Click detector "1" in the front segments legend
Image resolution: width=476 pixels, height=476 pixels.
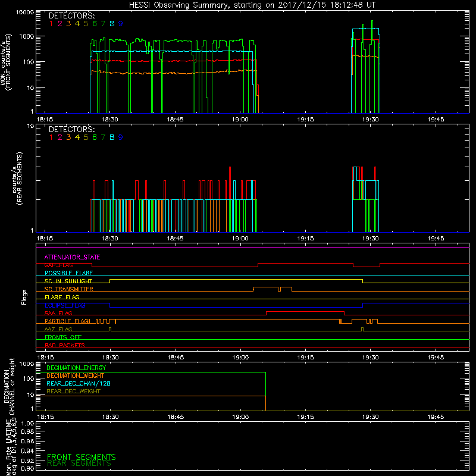coord(51,24)
